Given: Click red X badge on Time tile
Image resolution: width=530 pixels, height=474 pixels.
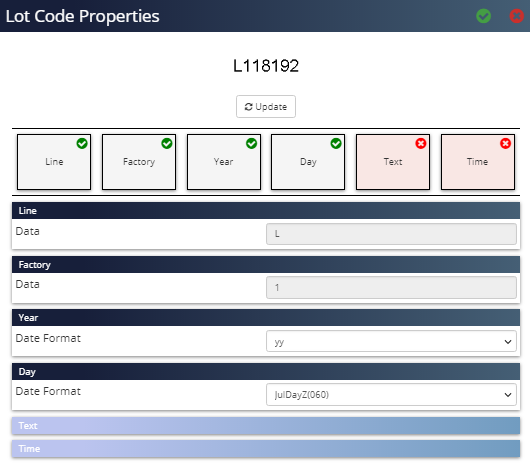Looking at the screenshot, I should 505,143.
